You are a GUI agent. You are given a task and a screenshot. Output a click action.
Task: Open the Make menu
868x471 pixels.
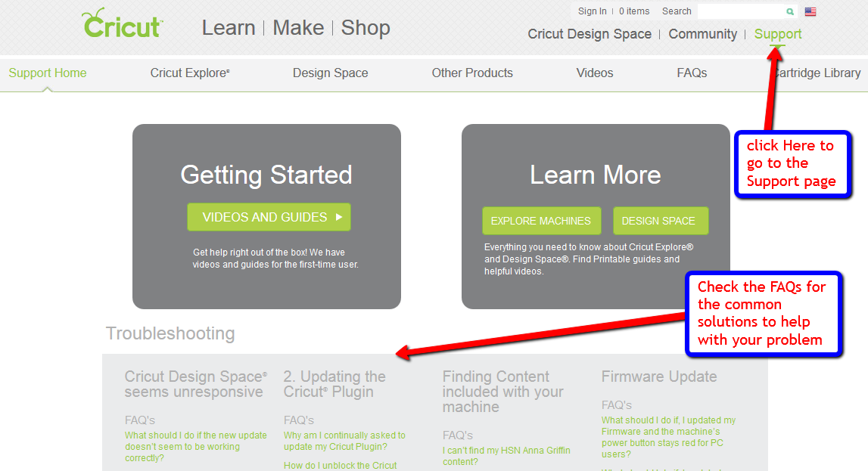click(x=298, y=28)
